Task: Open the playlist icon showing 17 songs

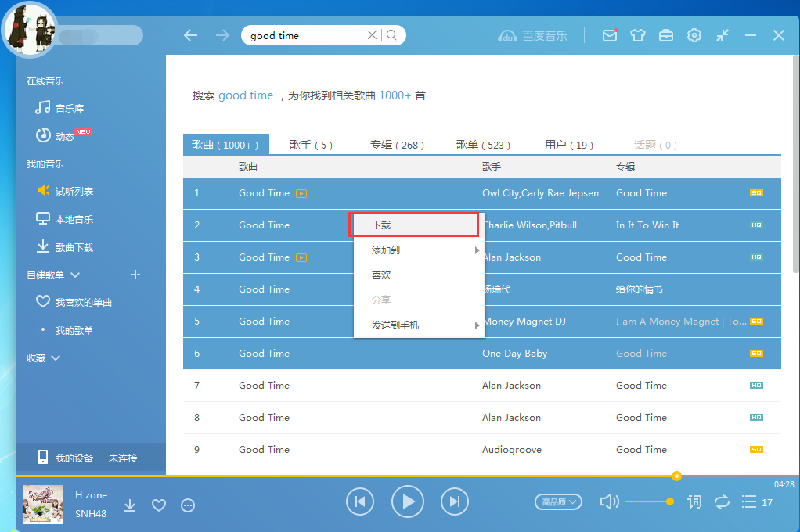Action: pyautogui.click(x=751, y=501)
